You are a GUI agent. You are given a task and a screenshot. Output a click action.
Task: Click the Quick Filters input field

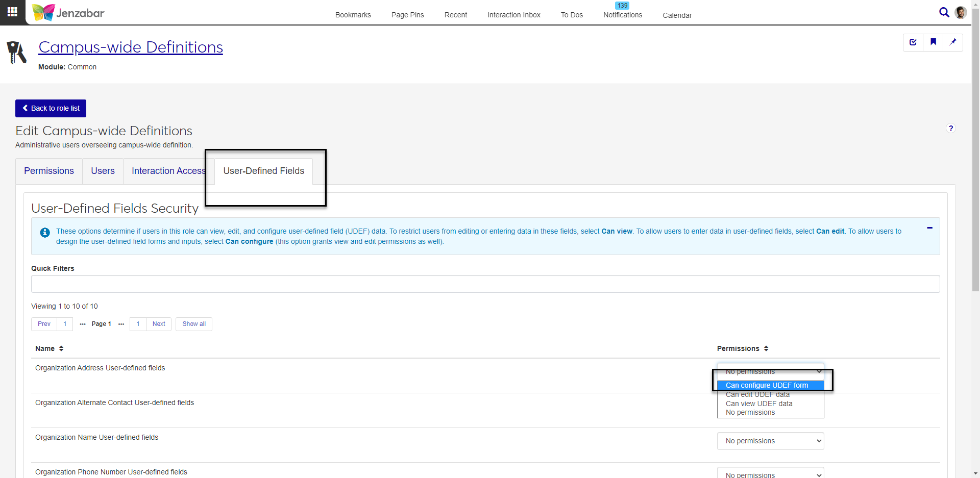click(x=485, y=284)
